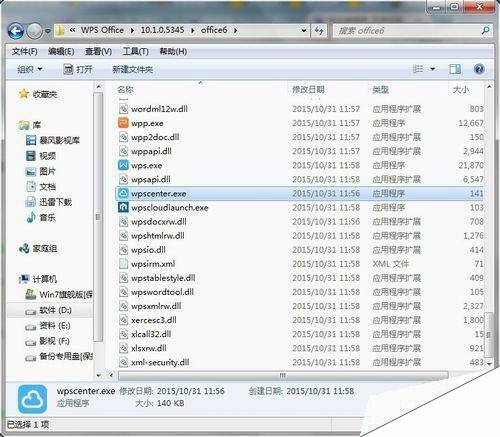This screenshot has width=500, height=437.
Task: Open the 编辑(E) menu
Action: tap(61, 51)
